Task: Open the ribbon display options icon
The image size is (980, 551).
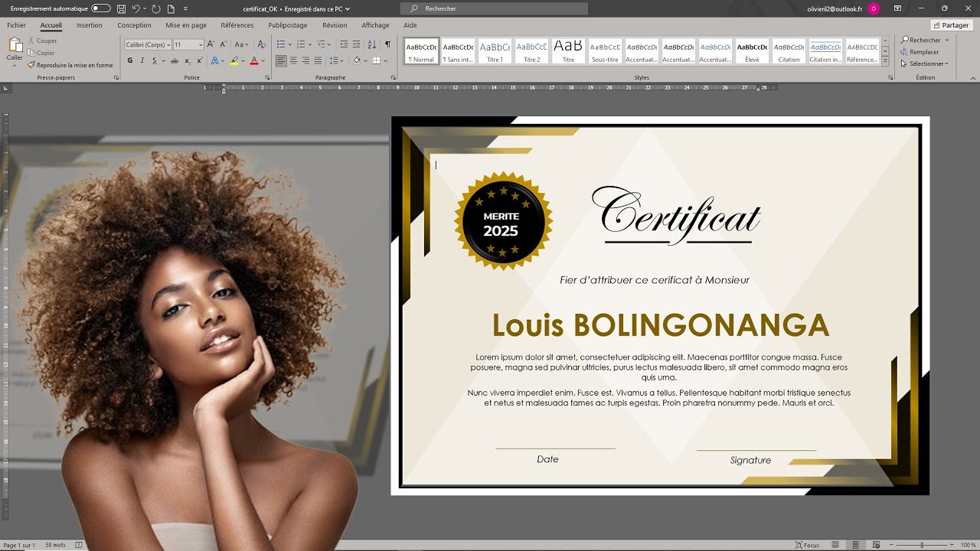Action: (x=897, y=8)
